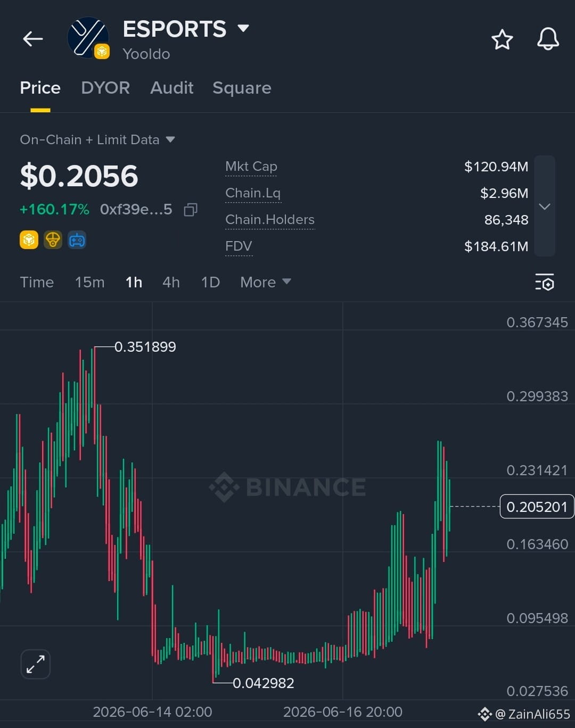The image size is (575, 728).
Task: Switch to the DYOR tab
Action: pos(105,88)
